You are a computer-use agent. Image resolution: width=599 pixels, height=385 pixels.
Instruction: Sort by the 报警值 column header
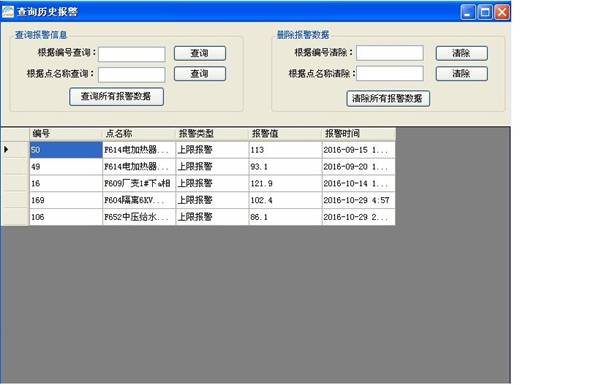pos(285,134)
